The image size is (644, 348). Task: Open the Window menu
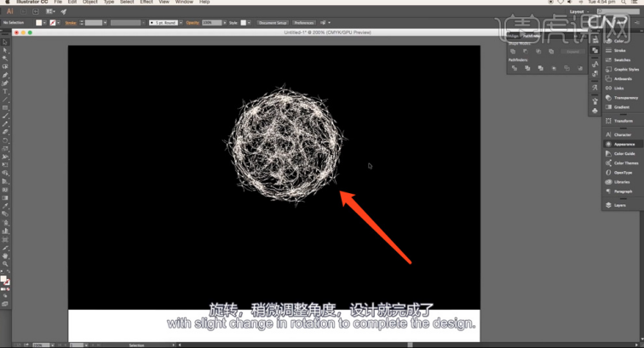pyautogui.click(x=184, y=2)
